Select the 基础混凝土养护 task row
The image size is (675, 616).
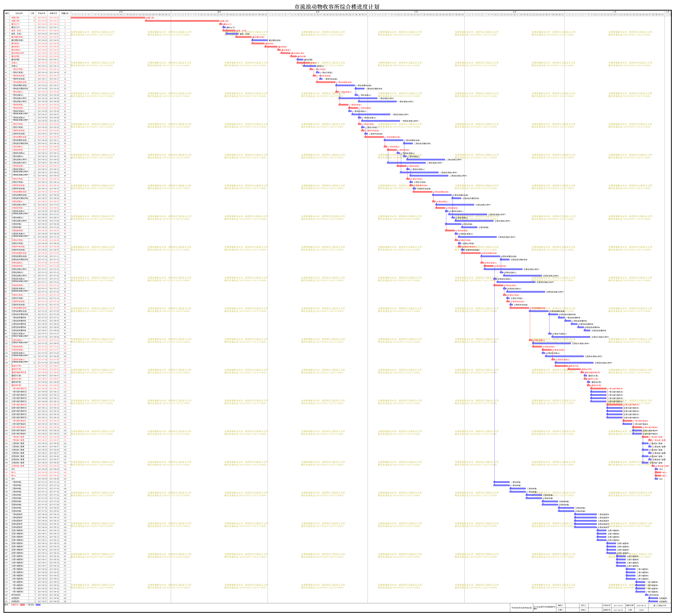(x=37, y=53)
